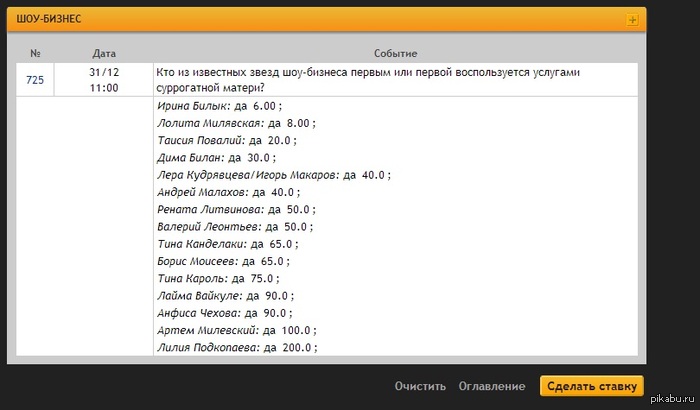700x410 pixels.
Task: Click the event date 31/12 11:00 cell
Action: pos(104,80)
